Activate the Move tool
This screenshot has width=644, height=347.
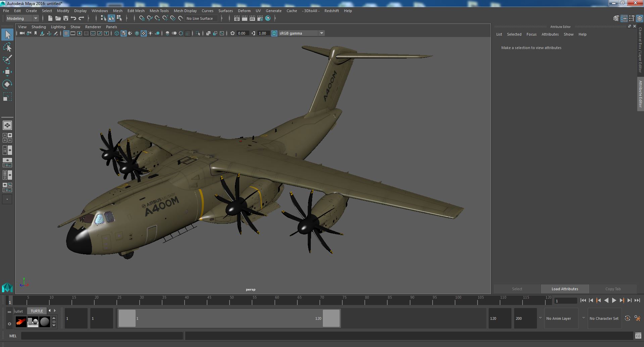coord(7,72)
